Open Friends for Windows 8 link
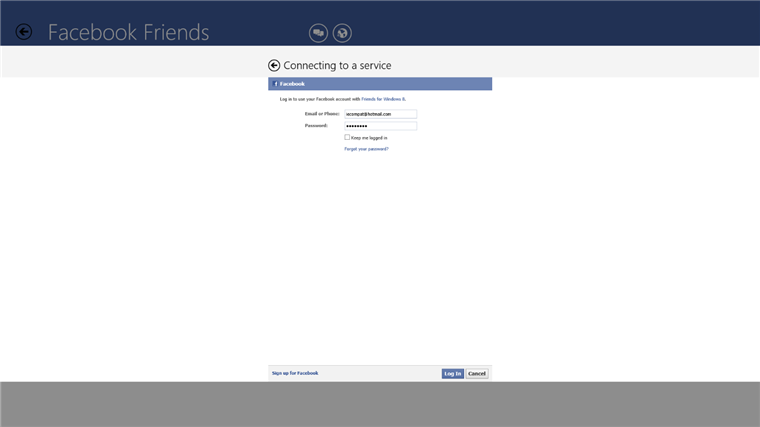Screen dimensions: 760x427 point(383,99)
